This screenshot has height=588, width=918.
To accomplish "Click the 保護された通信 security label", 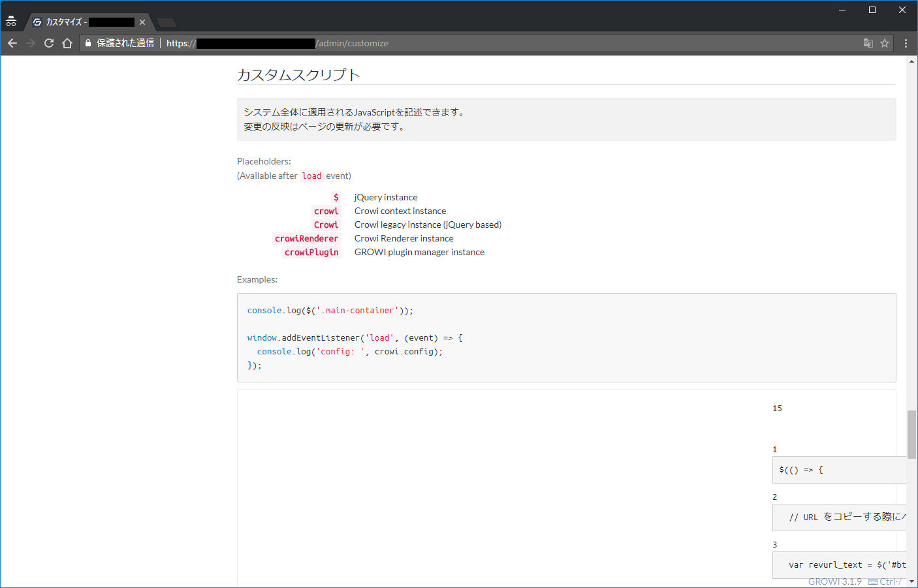I will (128, 42).
